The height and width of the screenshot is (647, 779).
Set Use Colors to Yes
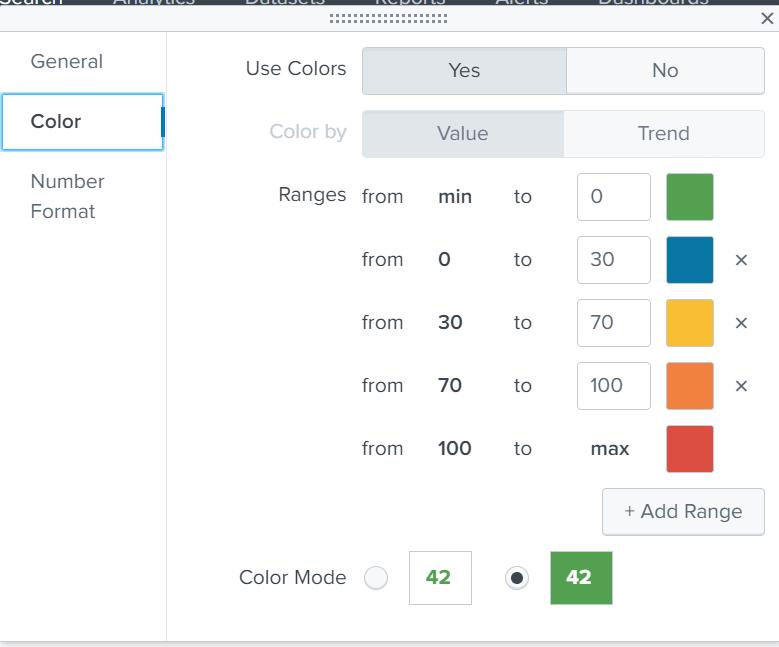[x=465, y=71]
